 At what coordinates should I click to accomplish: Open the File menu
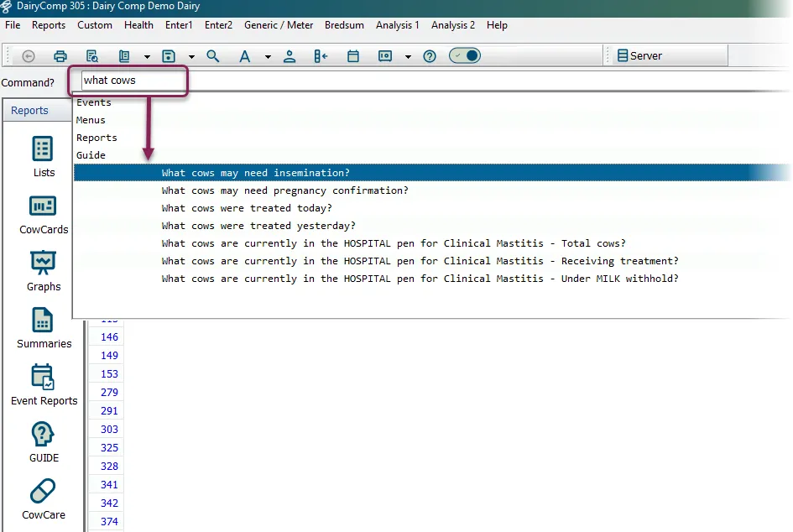[x=13, y=25]
